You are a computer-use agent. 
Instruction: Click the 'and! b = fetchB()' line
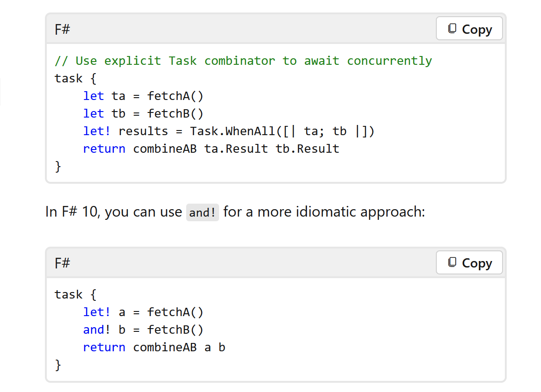tap(143, 330)
